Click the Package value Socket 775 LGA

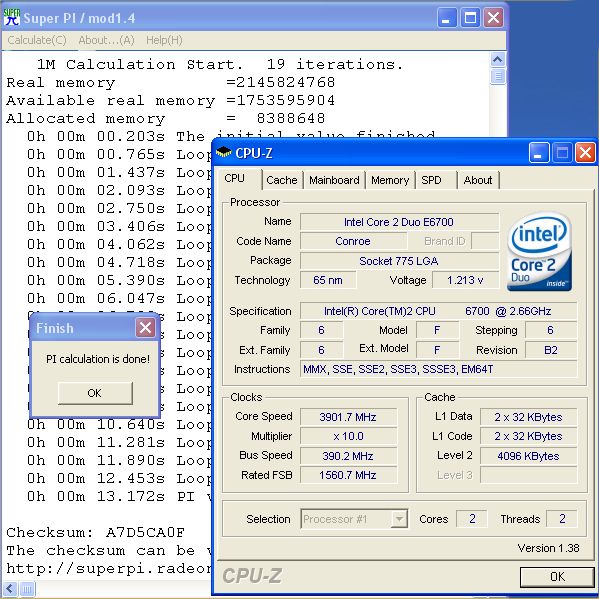[399, 261]
